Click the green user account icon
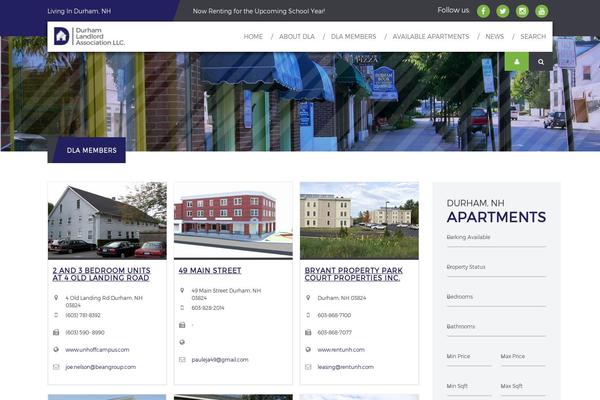 [517, 62]
